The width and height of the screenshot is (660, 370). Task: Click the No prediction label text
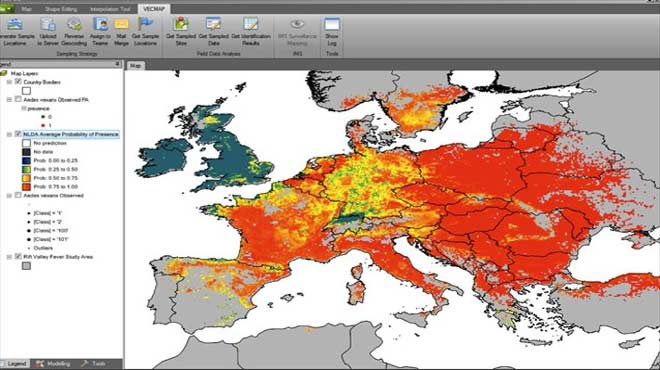(50, 143)
